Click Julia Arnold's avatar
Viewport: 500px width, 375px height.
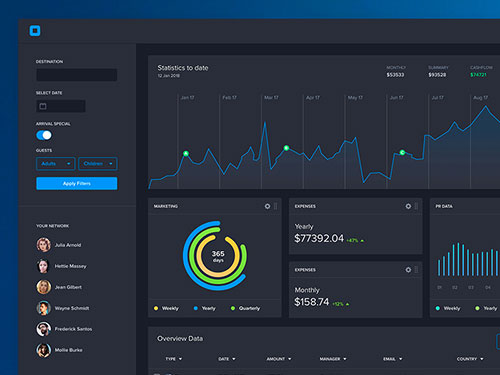coord(44,245)
